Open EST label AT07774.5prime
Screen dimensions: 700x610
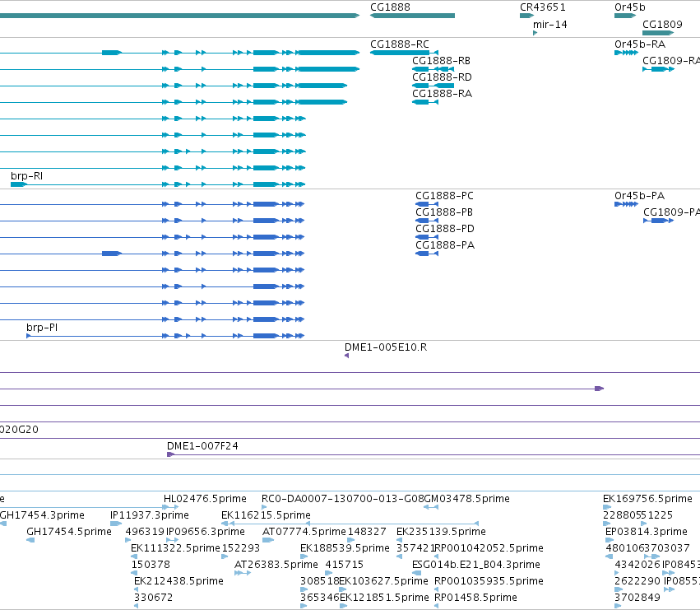pos(304,532)
